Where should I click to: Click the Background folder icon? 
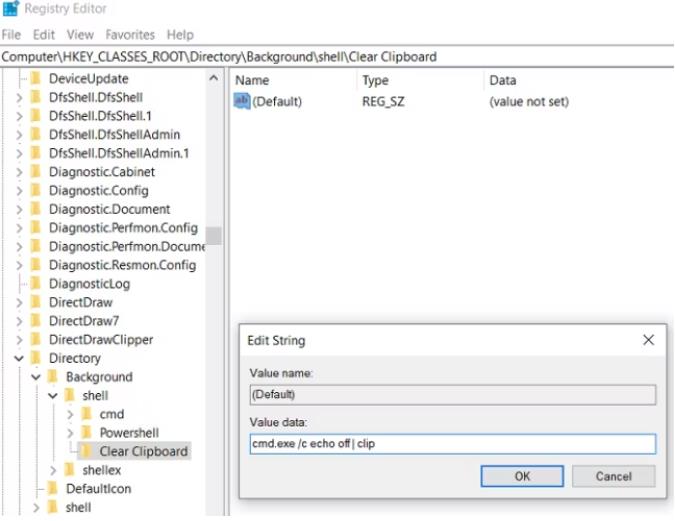[x=53, y=377]
